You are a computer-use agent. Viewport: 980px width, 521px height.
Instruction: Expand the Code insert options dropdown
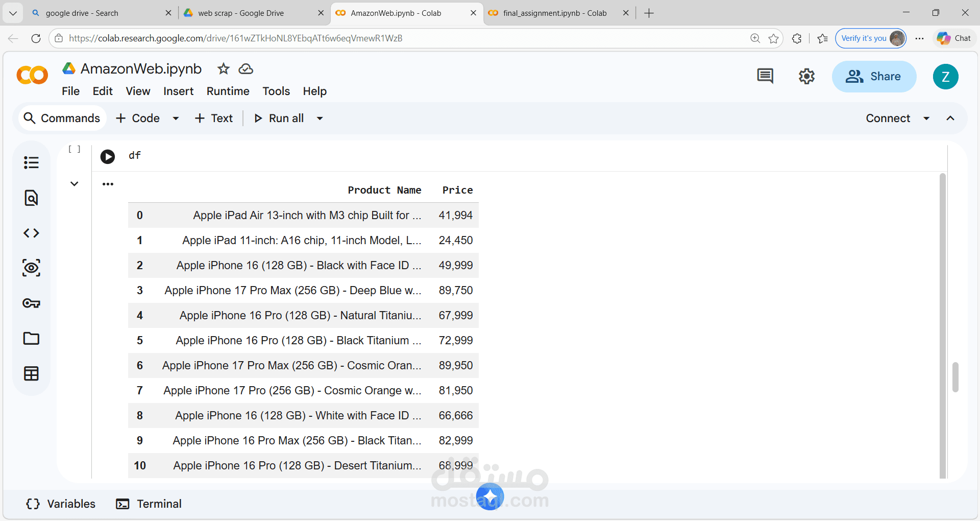point(176,119)
